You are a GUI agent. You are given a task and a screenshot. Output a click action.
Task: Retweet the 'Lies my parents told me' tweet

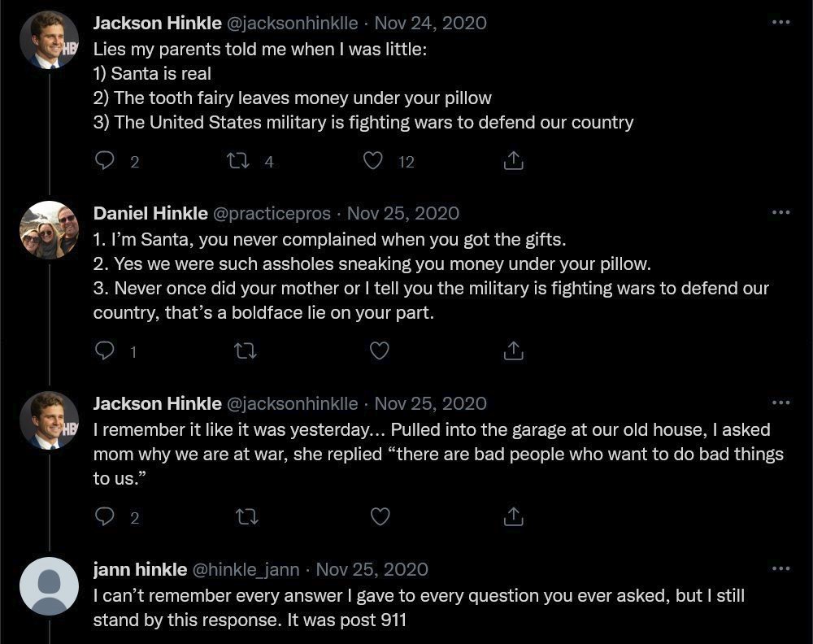coord(238,161)
